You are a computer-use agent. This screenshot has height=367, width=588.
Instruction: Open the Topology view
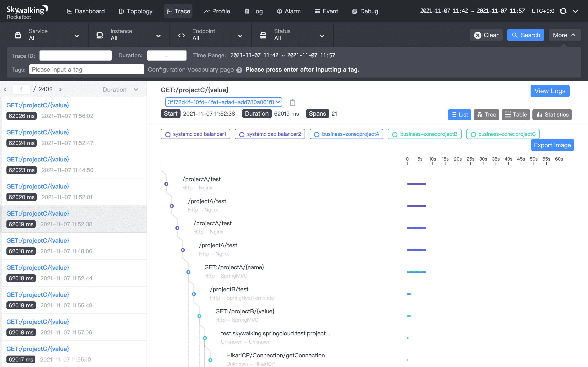135,11
